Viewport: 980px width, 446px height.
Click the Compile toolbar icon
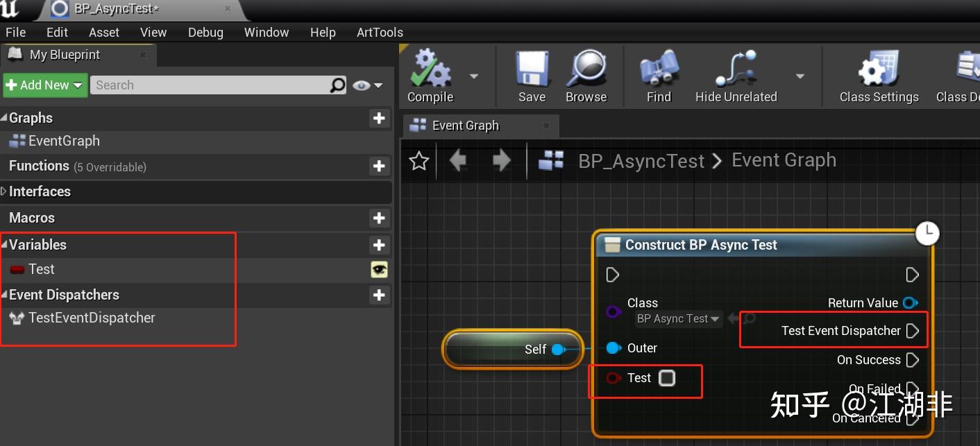coord(430,69)
